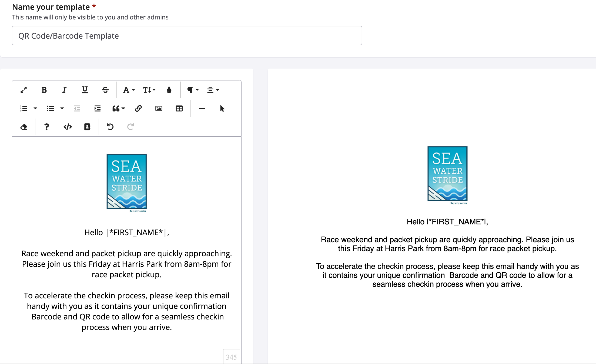Expand ordered list style options

[x=35, y=109]
